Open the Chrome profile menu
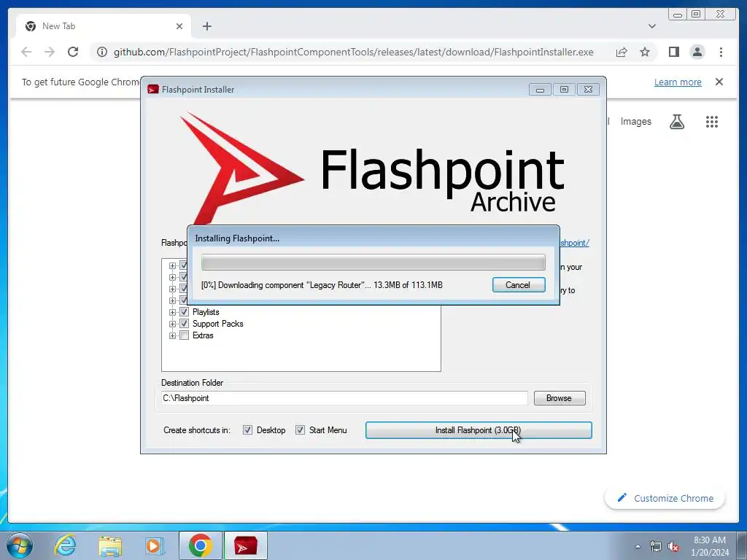The image size is (747, 560). (x=697, y=52)
